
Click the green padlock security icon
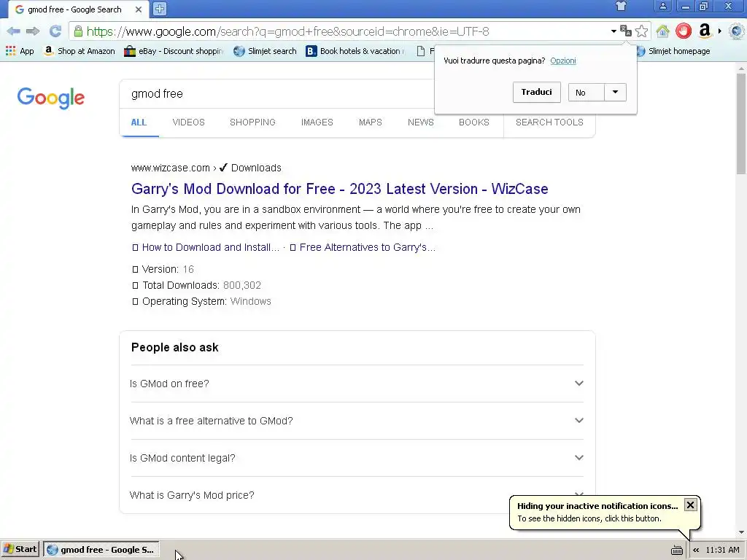78,31
